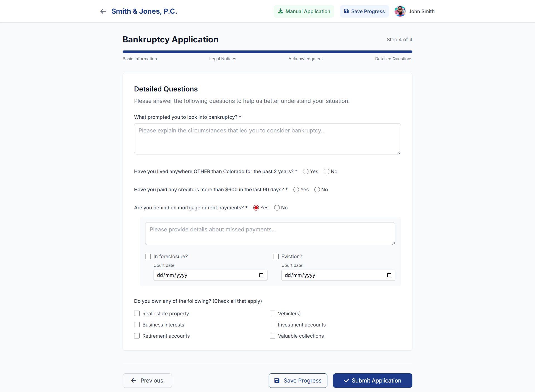This screenshot has height=392, width=535.
Task: Focus the bankruptcy circumstances text area
Action: coord(267,139)
